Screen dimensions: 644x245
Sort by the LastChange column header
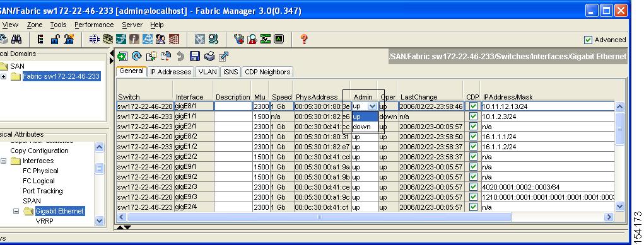click(x=430, y=97)
